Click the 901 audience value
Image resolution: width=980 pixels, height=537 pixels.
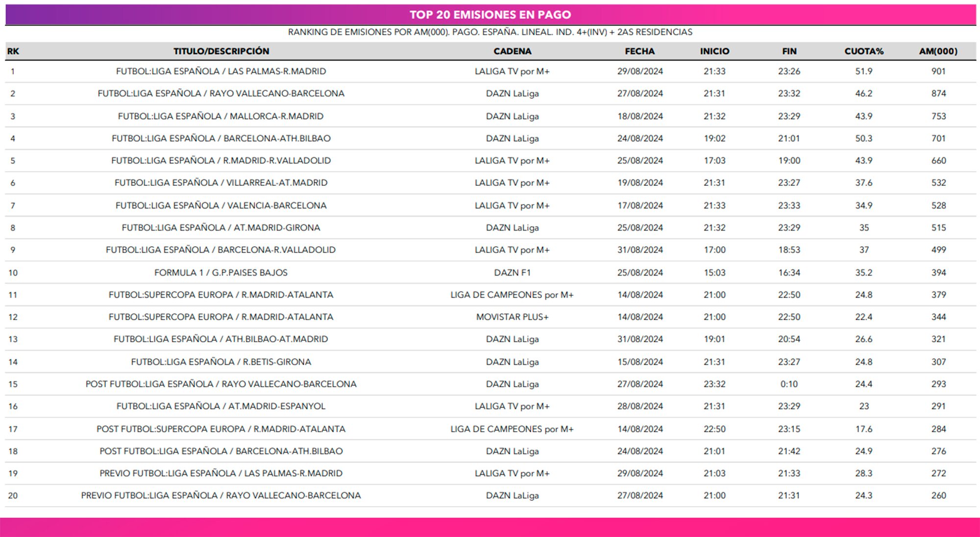[938, 71]
